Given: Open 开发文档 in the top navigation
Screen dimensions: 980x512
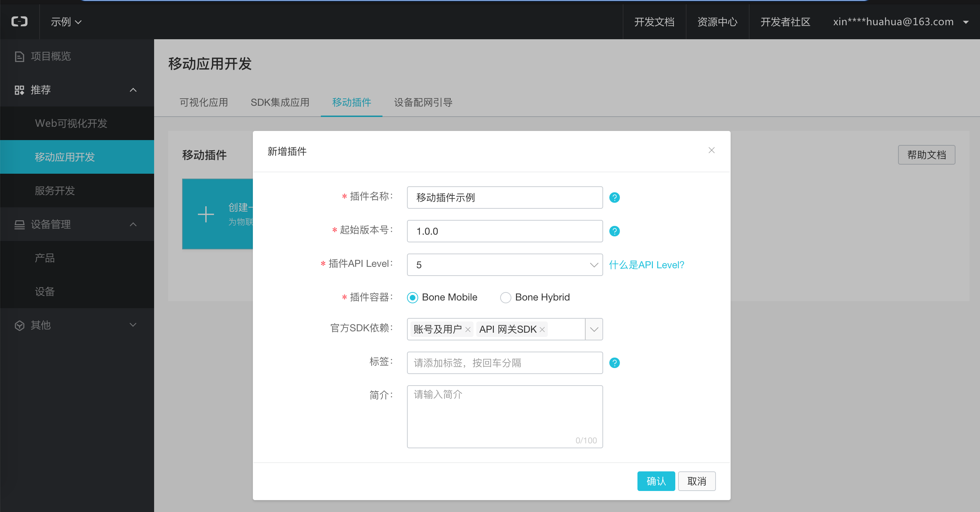Looking at the screenshot, I should [654, 22].
